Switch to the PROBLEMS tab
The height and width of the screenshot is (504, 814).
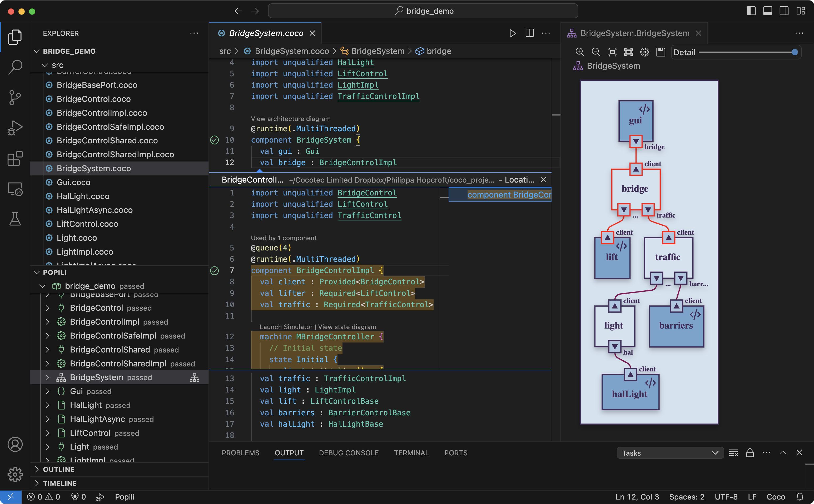point(241,453)
